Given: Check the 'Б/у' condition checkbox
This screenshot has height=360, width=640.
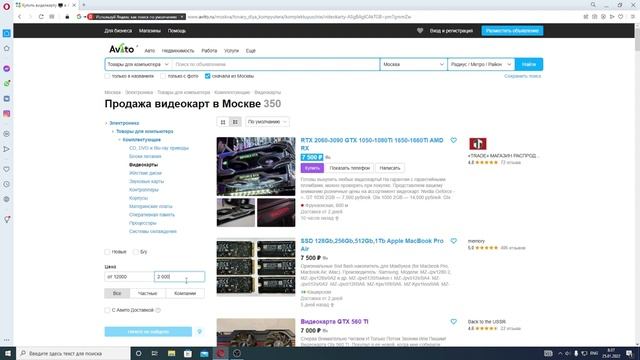Looking at the screenshot, I should [136, 252].
